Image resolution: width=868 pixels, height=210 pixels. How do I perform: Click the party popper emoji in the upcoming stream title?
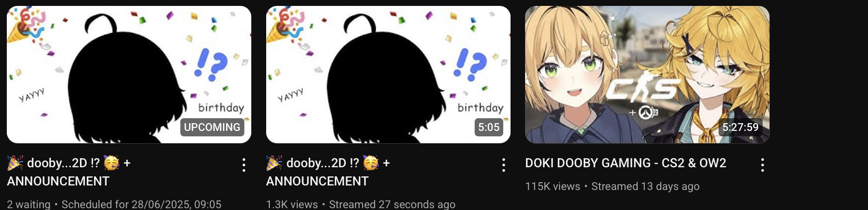(x=15, y=163)
